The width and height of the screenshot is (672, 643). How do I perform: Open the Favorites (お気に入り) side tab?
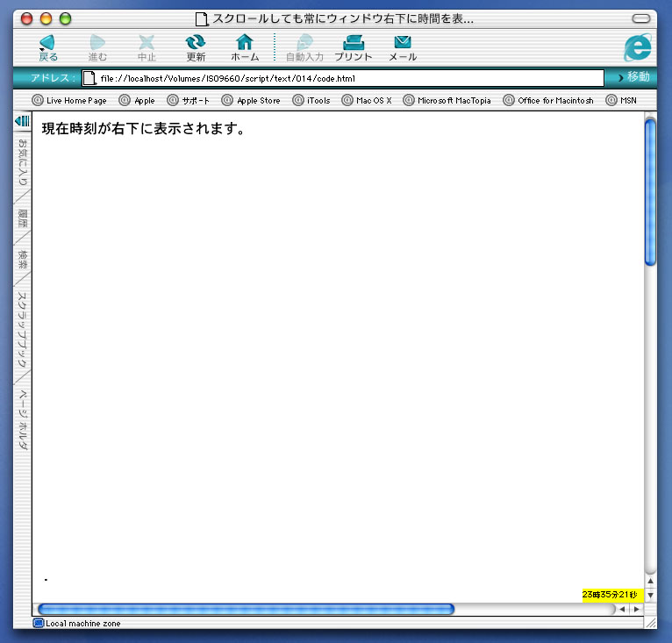(23, 162)
